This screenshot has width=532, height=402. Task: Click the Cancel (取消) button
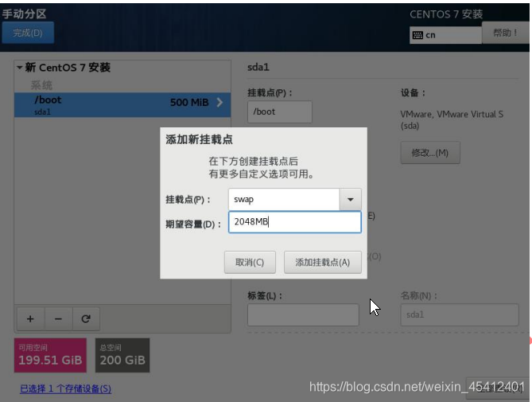(250, 262)
